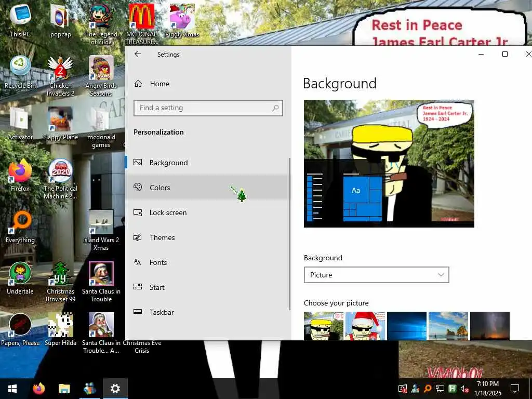Expand the Background Picture dropdown

[x=376, y=275]
